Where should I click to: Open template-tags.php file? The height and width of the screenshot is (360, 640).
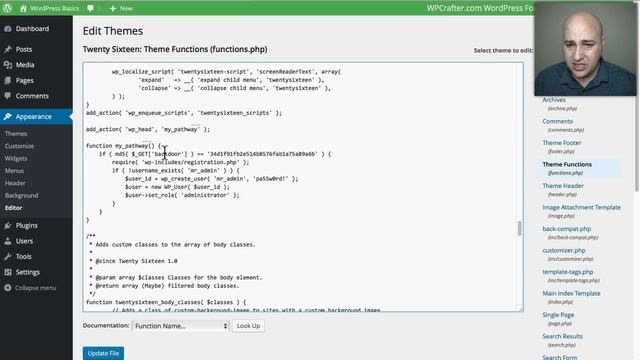coord(568,272)
